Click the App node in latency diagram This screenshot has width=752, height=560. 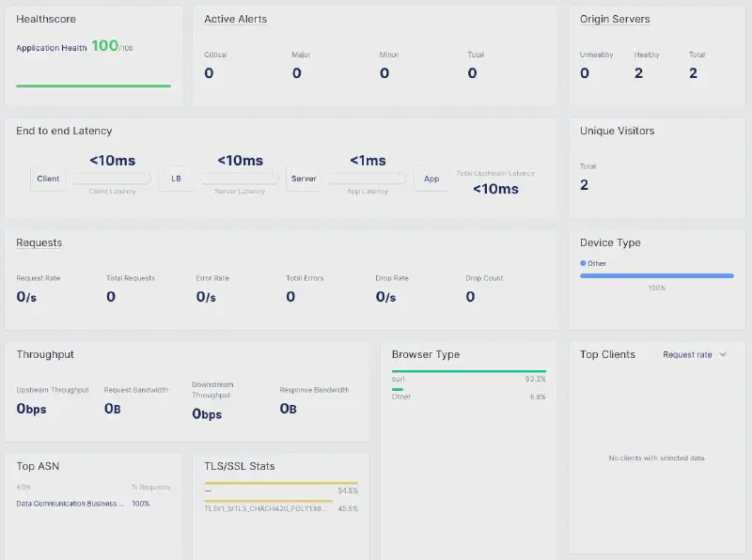(431, 179)
